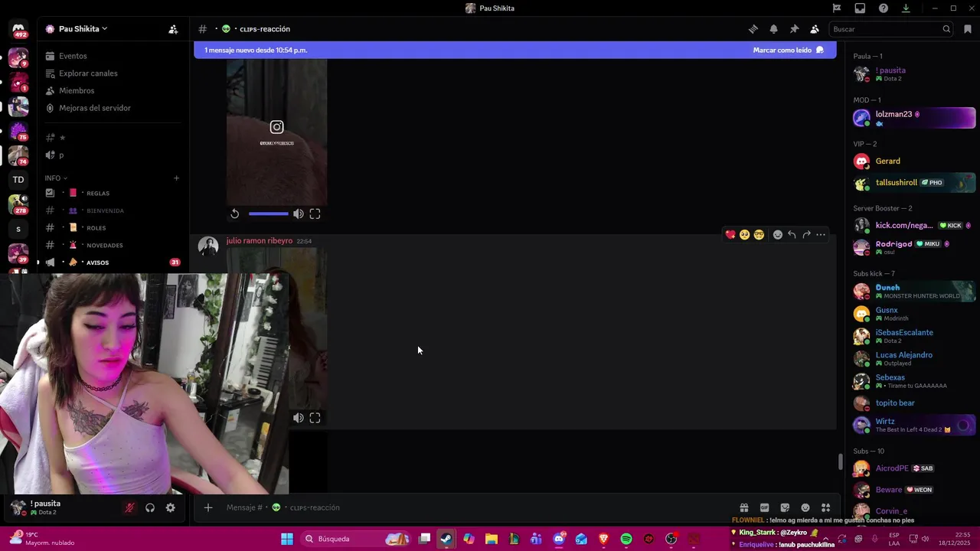Viewport: 980px width, 551px height.
Task: Open lolzman23 member profile
Action: (x=914, y=118)
